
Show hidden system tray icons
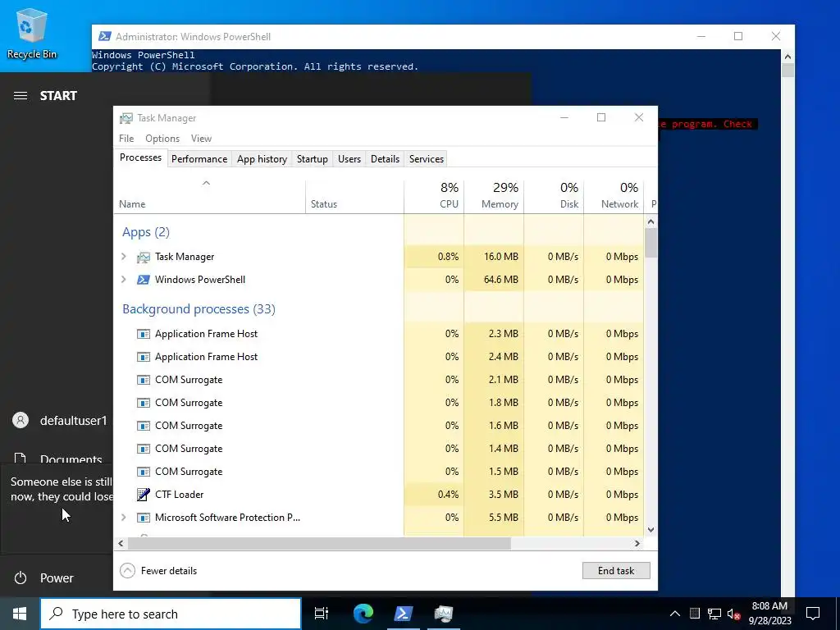pyautogui.click(x=675, y=614)
